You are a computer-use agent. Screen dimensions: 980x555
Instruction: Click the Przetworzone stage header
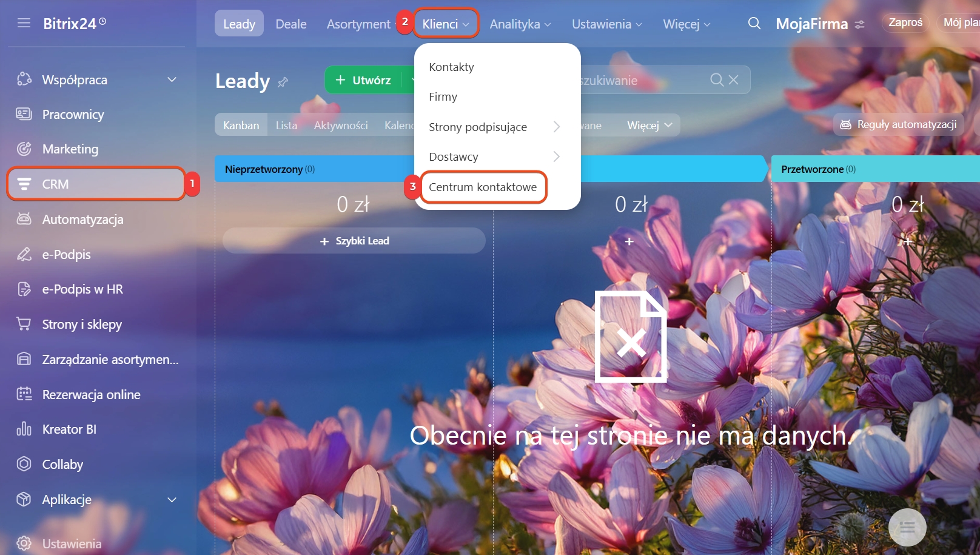pos(876,169)
